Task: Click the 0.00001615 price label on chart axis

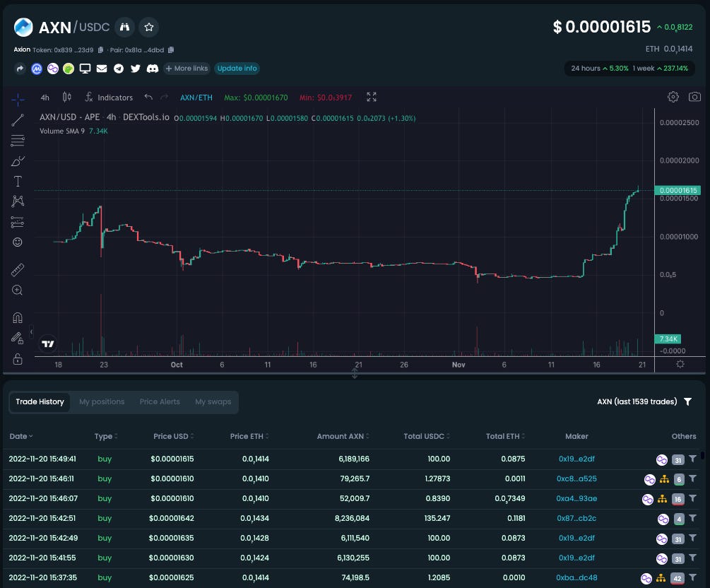Action: coord(678,190)
